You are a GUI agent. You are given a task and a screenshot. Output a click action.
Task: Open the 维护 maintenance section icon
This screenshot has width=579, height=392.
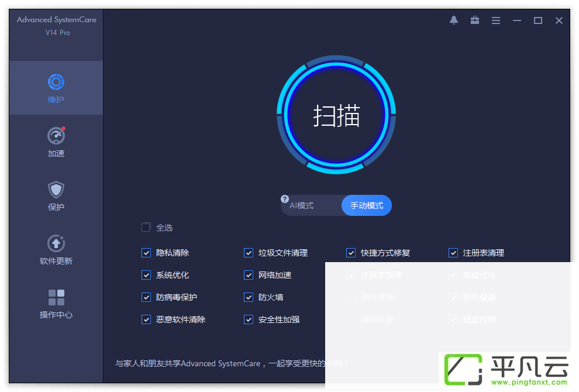tap(56, 82)
